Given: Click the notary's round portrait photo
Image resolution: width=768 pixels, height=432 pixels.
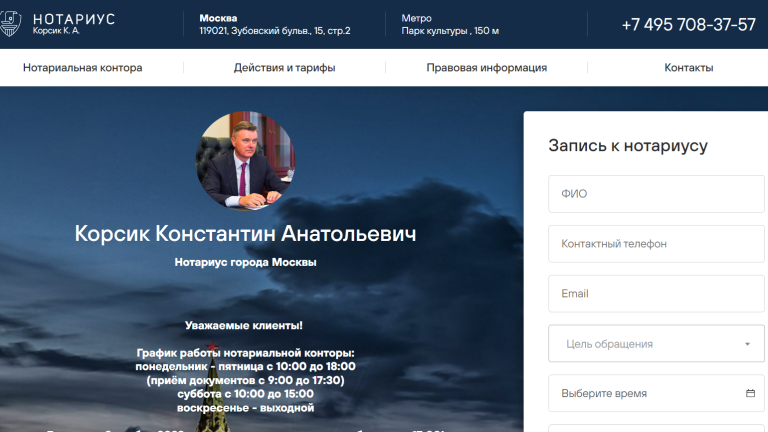Looking at the screenshot, I should tap(245, 160).
